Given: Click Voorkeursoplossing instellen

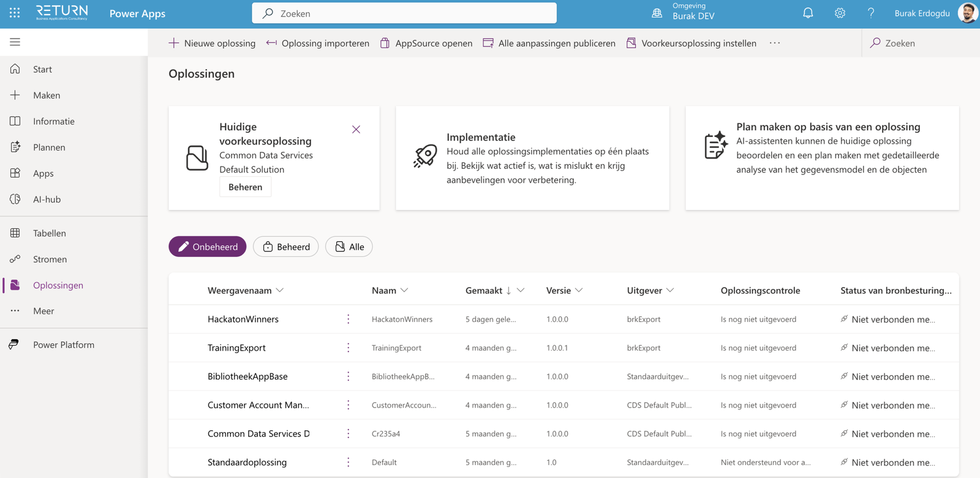Looking at the screenshot, I should (692, 43).
